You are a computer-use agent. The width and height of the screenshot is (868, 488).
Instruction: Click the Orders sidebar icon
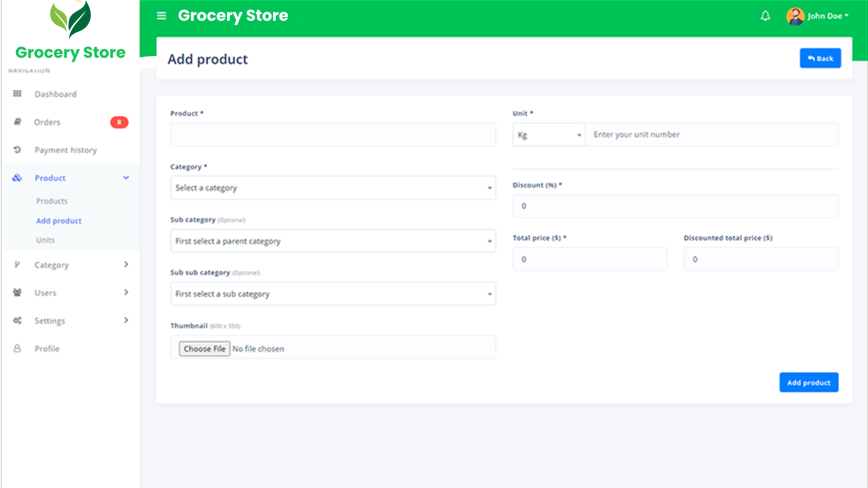click(x=17, y=122)
